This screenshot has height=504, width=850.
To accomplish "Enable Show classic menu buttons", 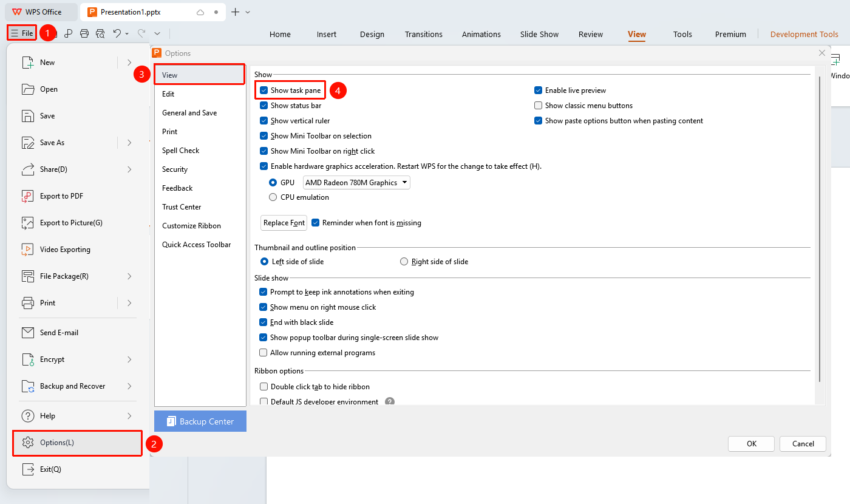I will click(539, 106).
